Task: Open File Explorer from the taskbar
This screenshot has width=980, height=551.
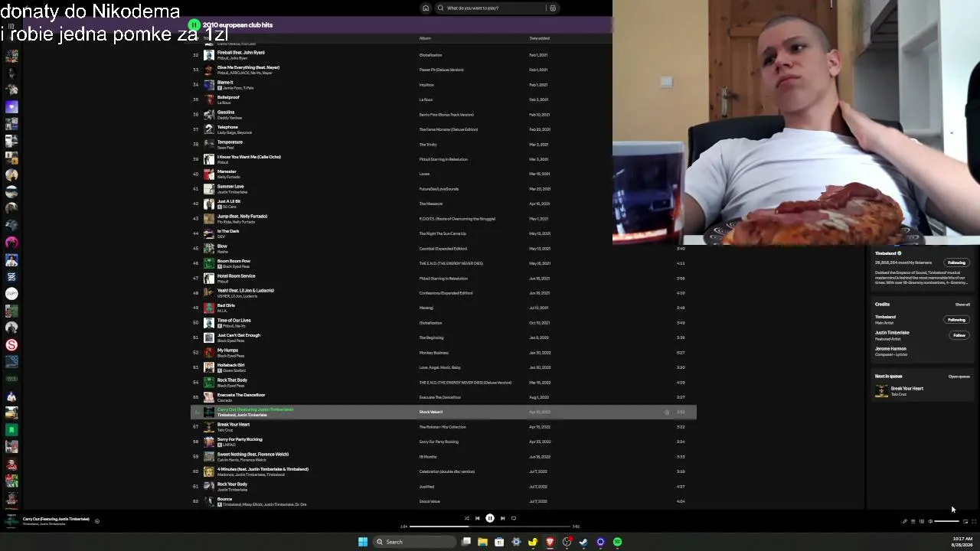Action: click(x=482, y=542)
